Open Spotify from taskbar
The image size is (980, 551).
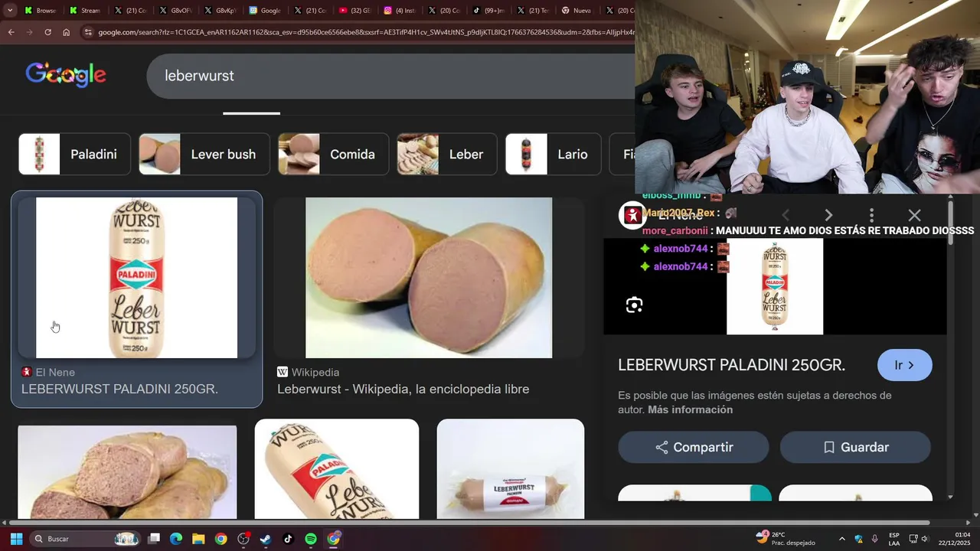311,539
